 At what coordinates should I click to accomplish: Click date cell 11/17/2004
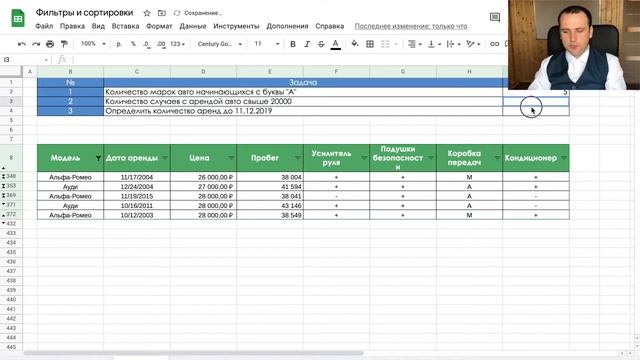(x=137, y=177)
